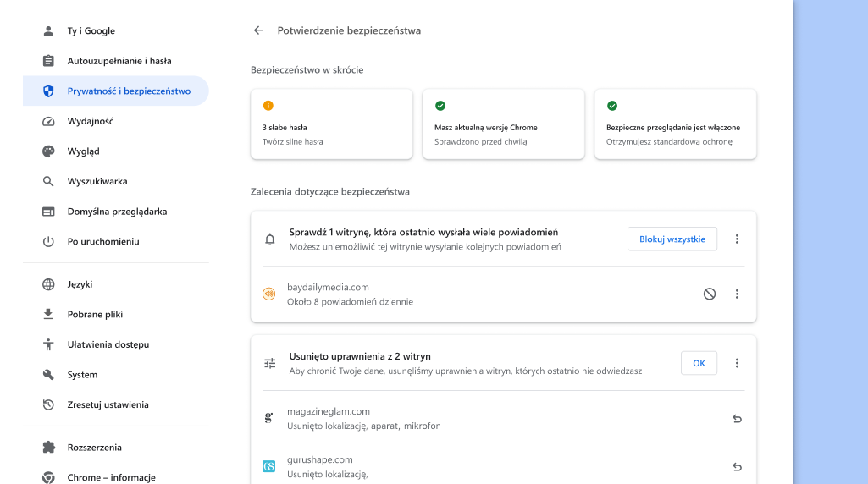The image size is (868, 484).
Task: Click the magnifier icon for Wyszukiwarka
Action: point(48,181)
